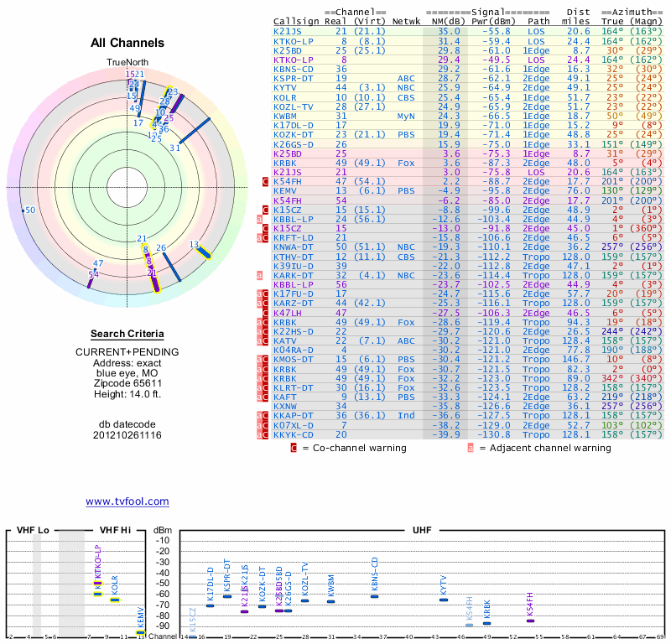Click the adjacent channel warning legend icon
Screen dimensions: 671x644
pyautogui.click(x=471, y=448)
